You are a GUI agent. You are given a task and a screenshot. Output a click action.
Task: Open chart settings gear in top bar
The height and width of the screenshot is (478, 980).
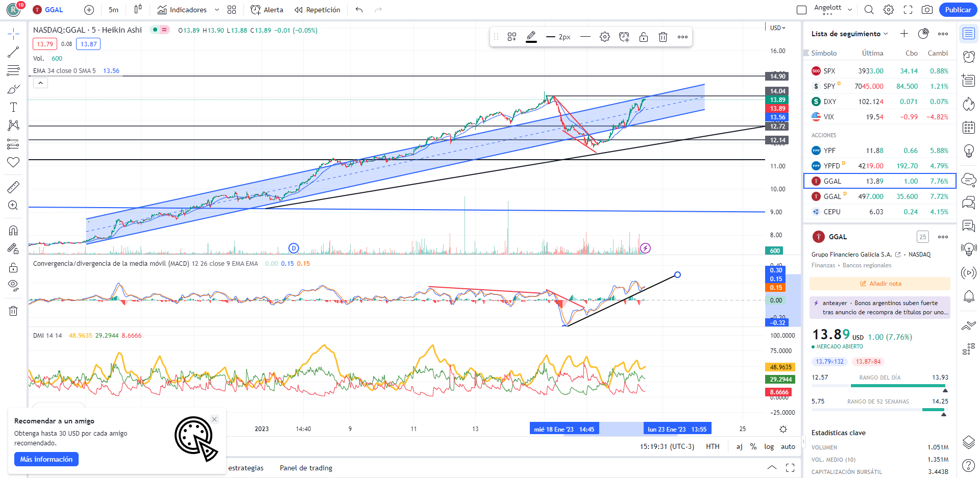889,10
